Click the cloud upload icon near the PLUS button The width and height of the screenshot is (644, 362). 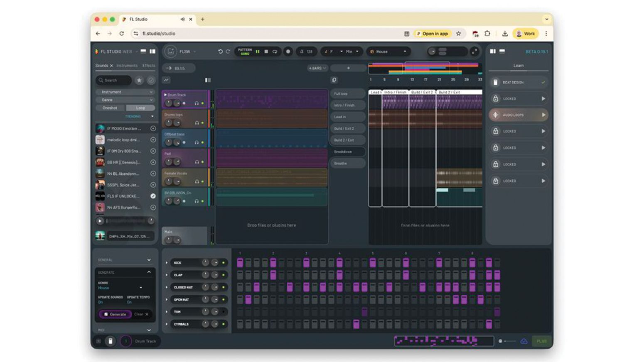click(524, 341)
